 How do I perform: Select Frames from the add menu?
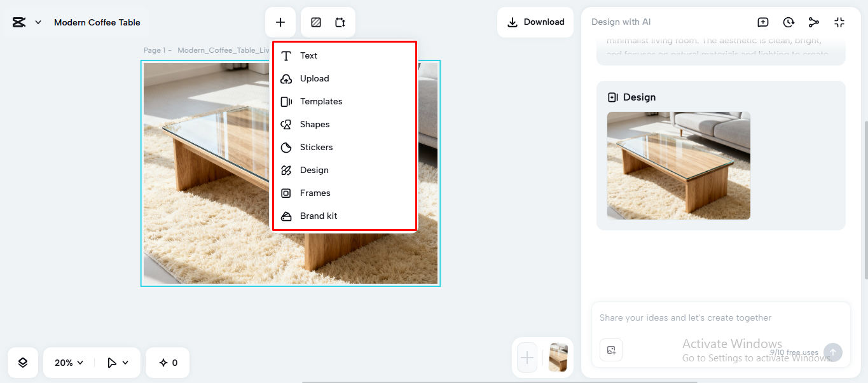[x=345, y=193]
